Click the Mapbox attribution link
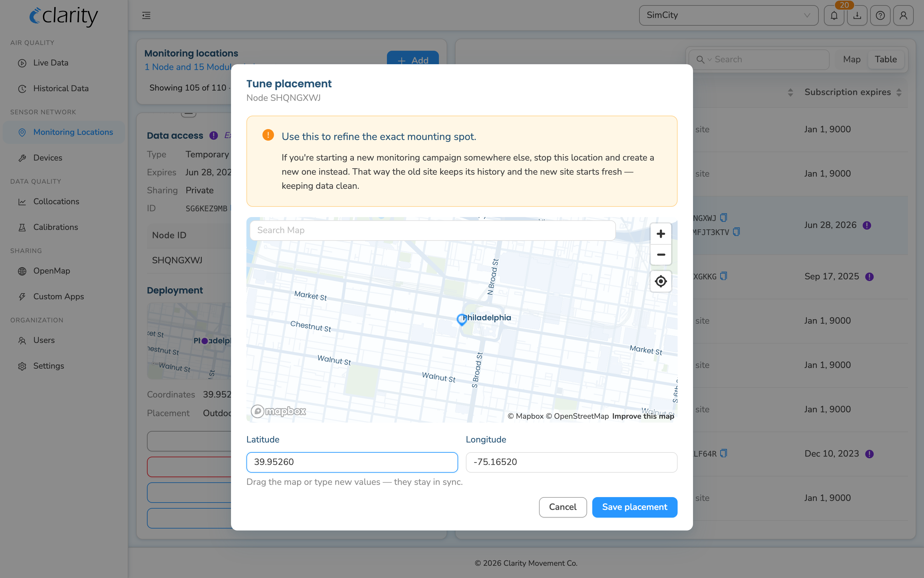 click(x=526, y=416)
